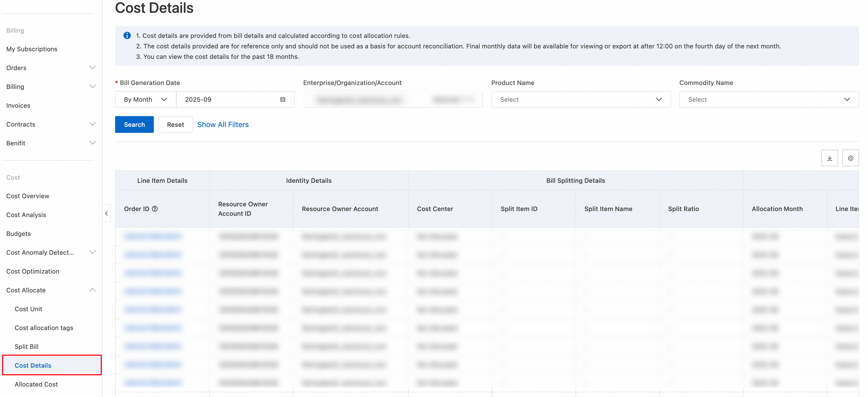Collapse the sidebar with arrow handle
The height and width of the screenshot is (397, 868).
106,213
